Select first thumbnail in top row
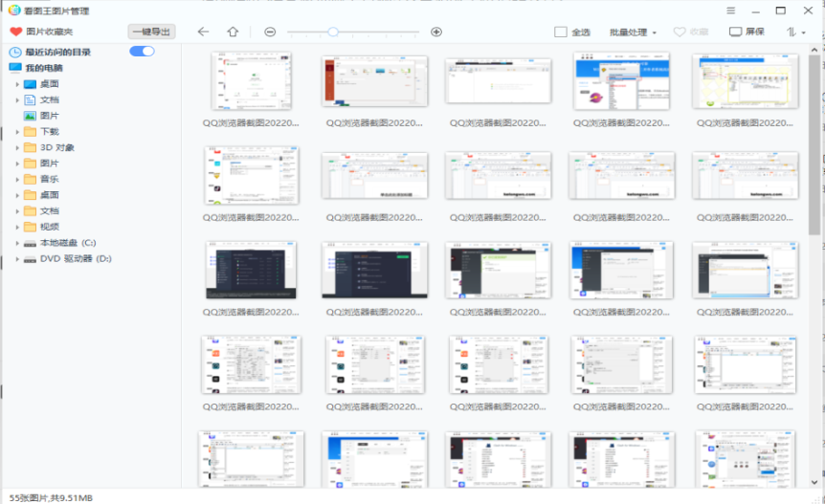 pos(251,80)
